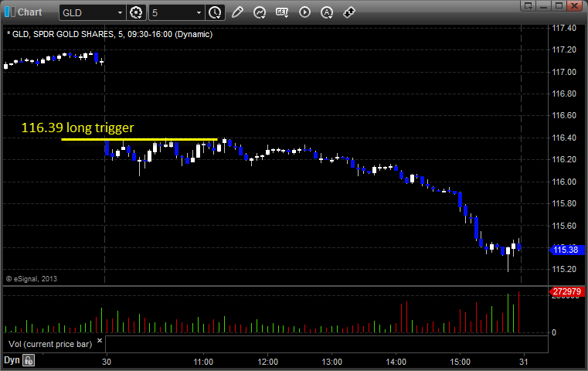Image resolution: width=588 pixels, height=371 pixels.
Task: Click the 116.80 price axis label
Action: [564, 94]
